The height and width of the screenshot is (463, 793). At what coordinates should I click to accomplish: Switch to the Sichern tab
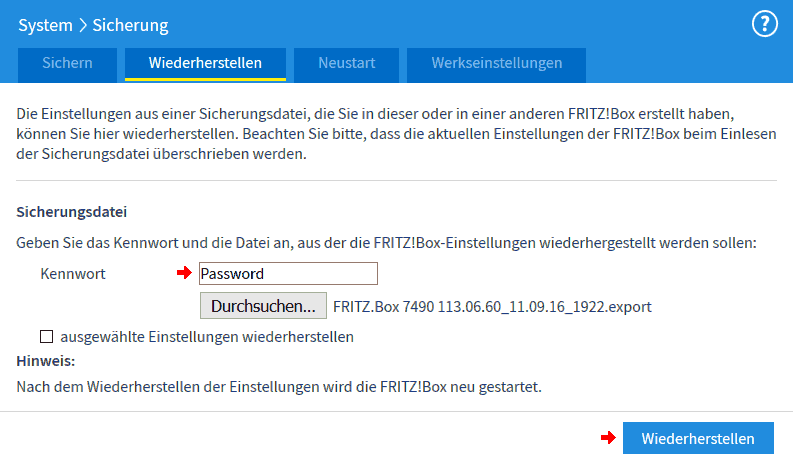tap(67, 65)
